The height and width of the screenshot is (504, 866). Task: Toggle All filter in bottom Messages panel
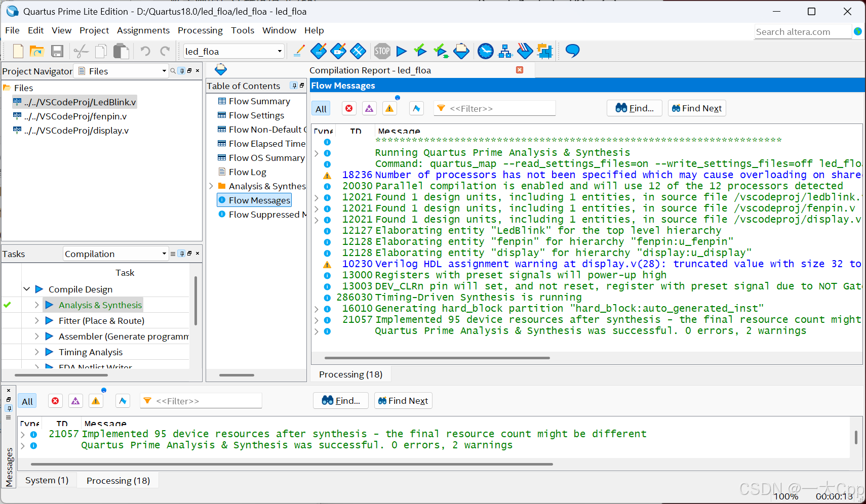(x=27, y=401)
